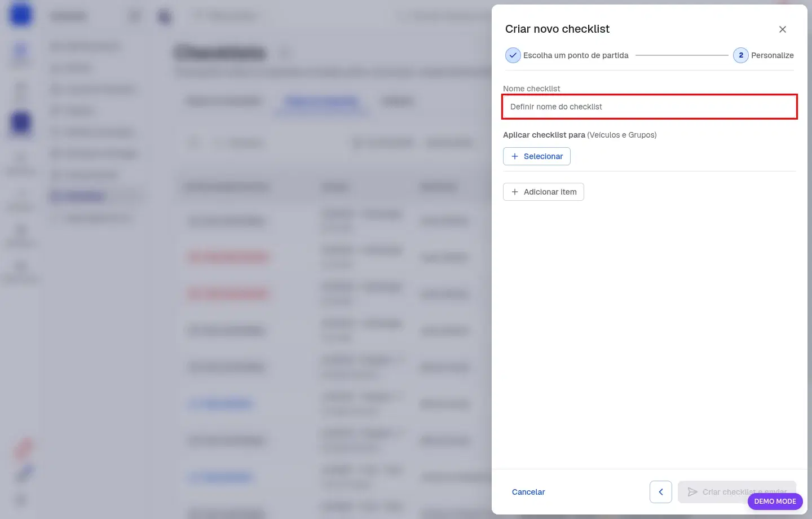Select step 2 Personalize in the stepper
812x519 pixels.
pyautogui.click(x=764, y=55)
